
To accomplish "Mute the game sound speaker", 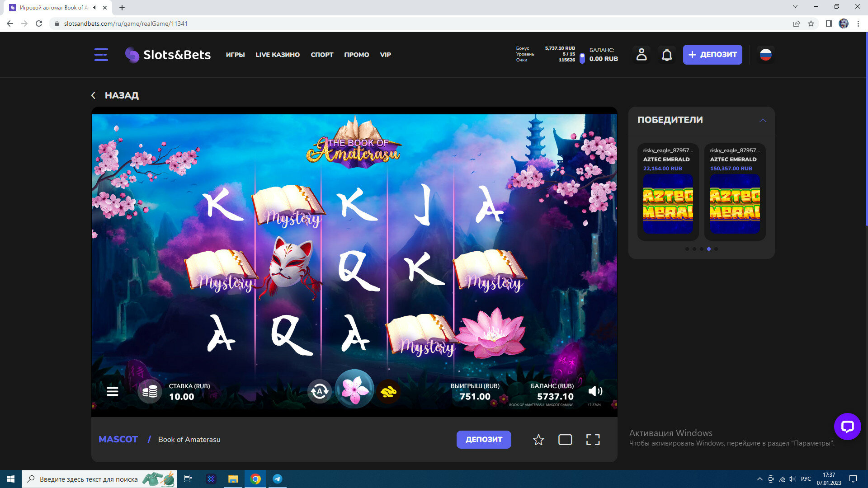I will point(595,391).
